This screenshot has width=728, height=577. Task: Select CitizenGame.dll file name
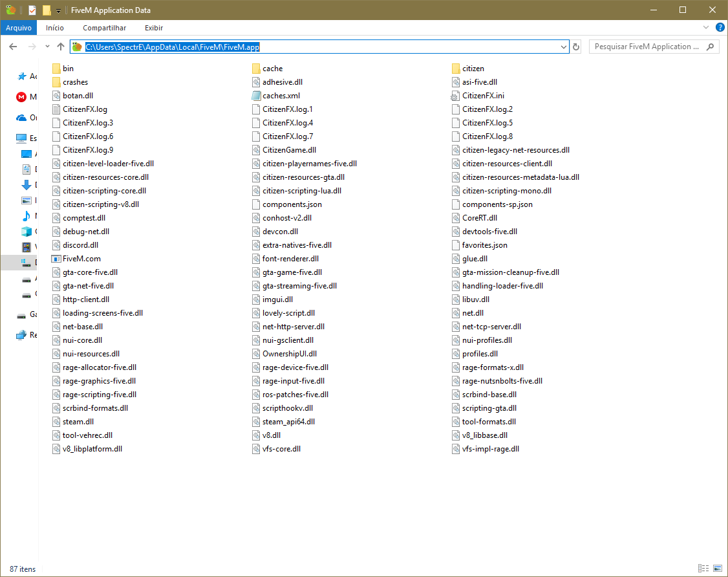[289, 150]
